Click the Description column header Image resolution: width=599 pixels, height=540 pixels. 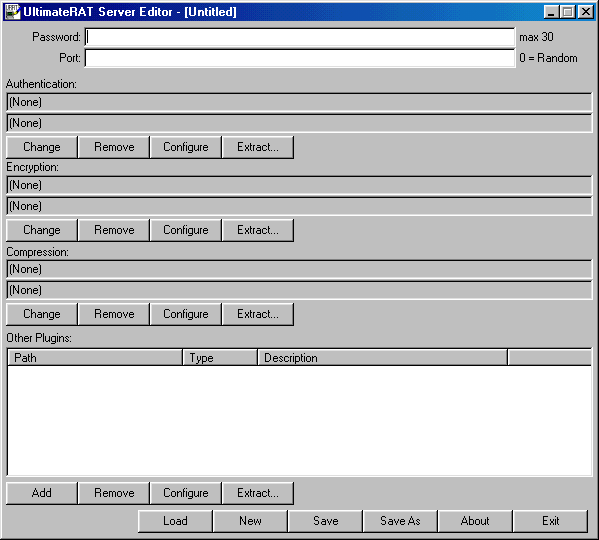(383, 358)
